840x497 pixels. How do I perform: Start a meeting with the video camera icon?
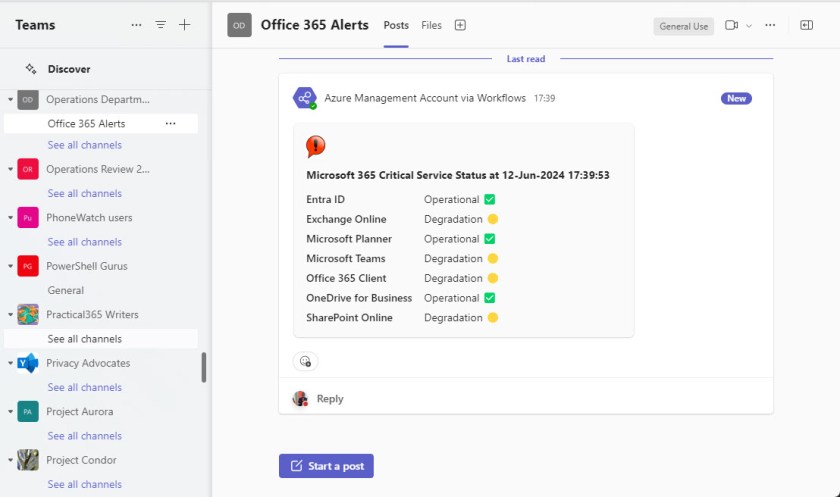pos(731,25)
